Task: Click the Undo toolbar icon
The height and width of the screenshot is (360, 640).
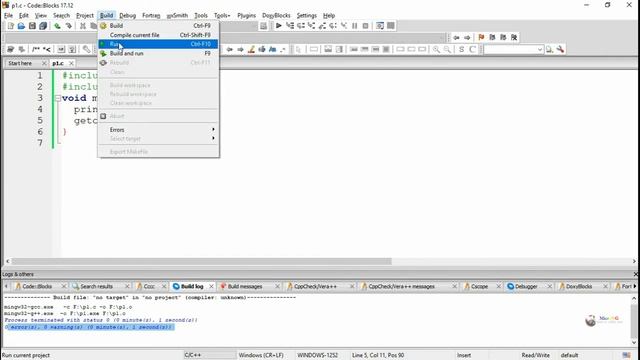Action: tap(58, 26)
